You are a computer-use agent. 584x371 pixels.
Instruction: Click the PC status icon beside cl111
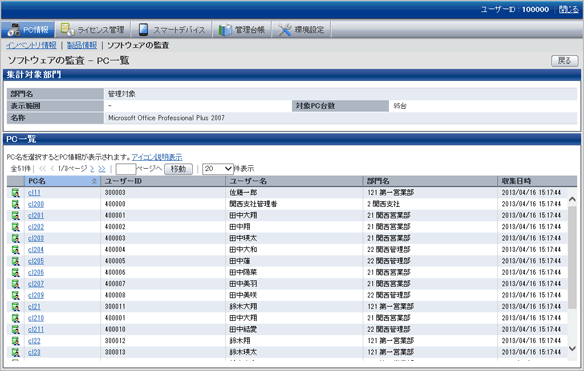pos(15,193)
